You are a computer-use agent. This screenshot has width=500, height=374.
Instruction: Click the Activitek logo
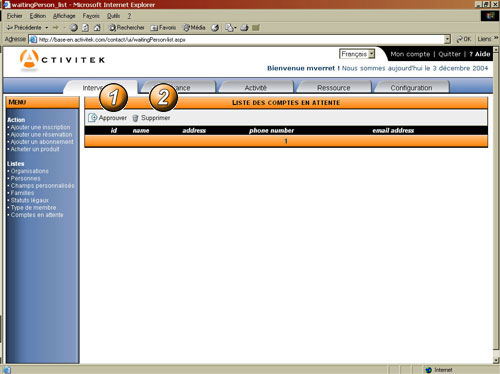coord(62,60)
